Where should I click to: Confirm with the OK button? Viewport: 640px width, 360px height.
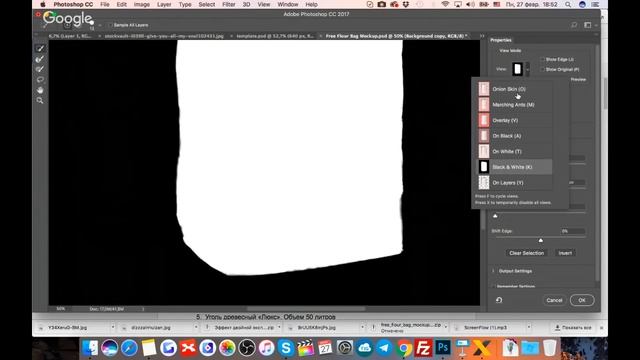(x=582, y=300)
